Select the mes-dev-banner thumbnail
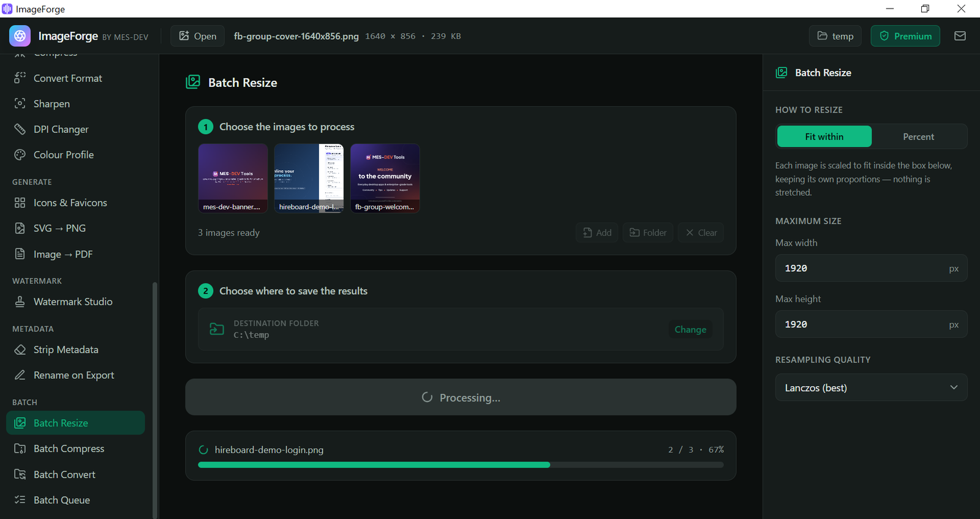This screenshot has width=980, height=519. coord(233,179)
